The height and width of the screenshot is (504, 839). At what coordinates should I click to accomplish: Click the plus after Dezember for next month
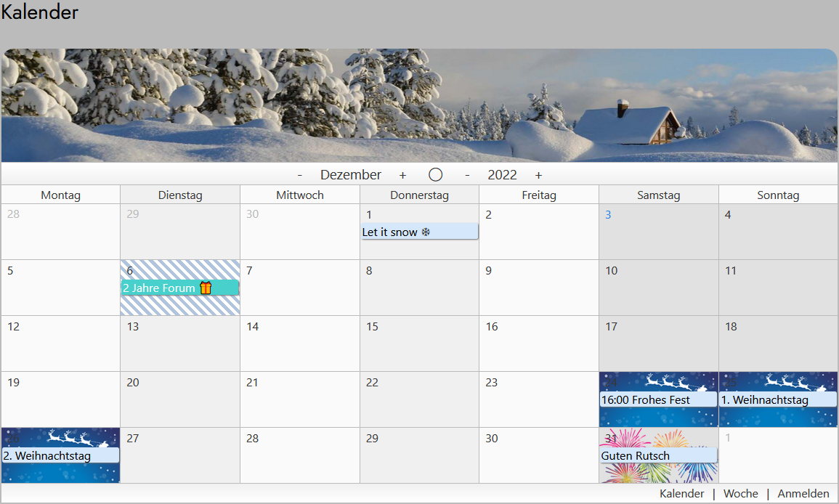click(x=402, y=175)
